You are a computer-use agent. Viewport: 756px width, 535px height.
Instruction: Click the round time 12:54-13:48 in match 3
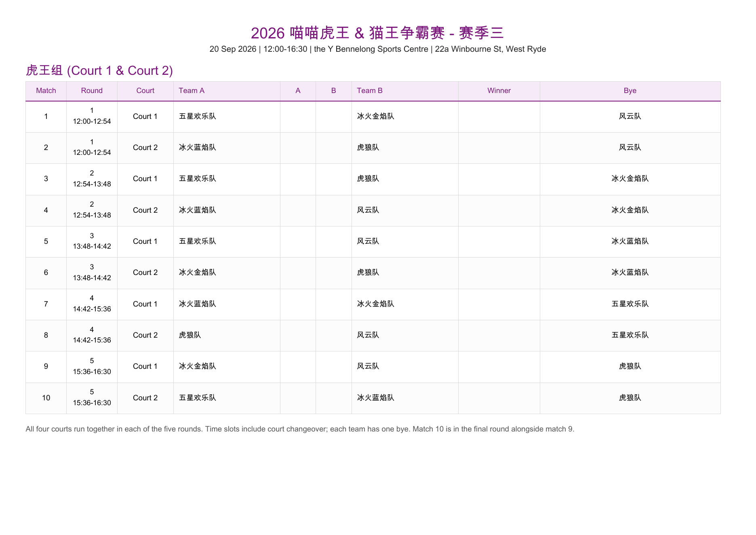point(92,184)
